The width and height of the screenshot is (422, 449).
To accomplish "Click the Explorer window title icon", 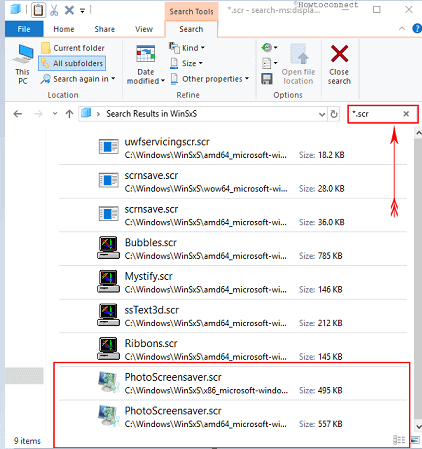I will click(15, 10).
